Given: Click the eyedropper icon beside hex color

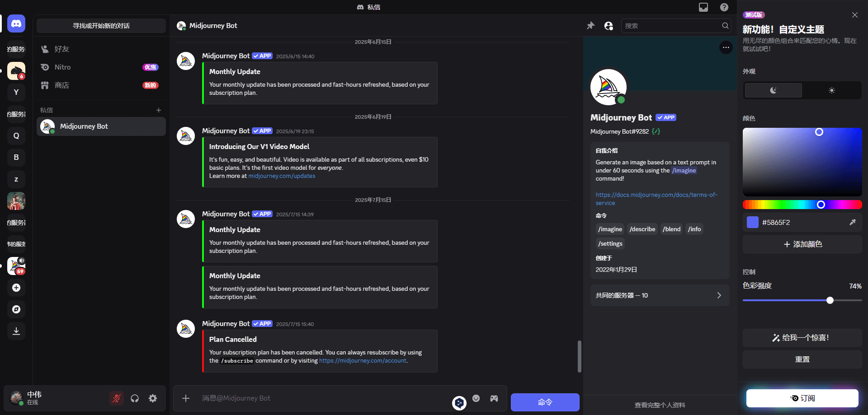Looking at the screenshot, I should point(852,222).
